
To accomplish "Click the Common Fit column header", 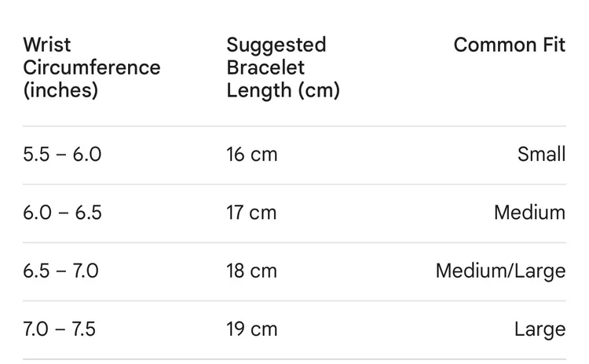I will coord(509,45).
